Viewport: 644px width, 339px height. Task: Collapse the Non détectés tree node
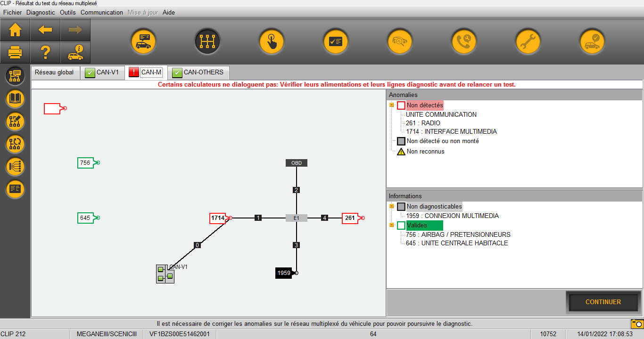391,105
